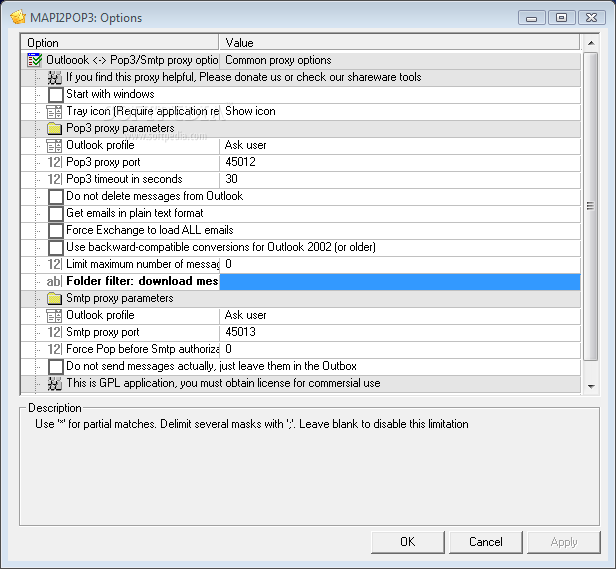
Task: Click the Cancel button
Action: (486, 542)
